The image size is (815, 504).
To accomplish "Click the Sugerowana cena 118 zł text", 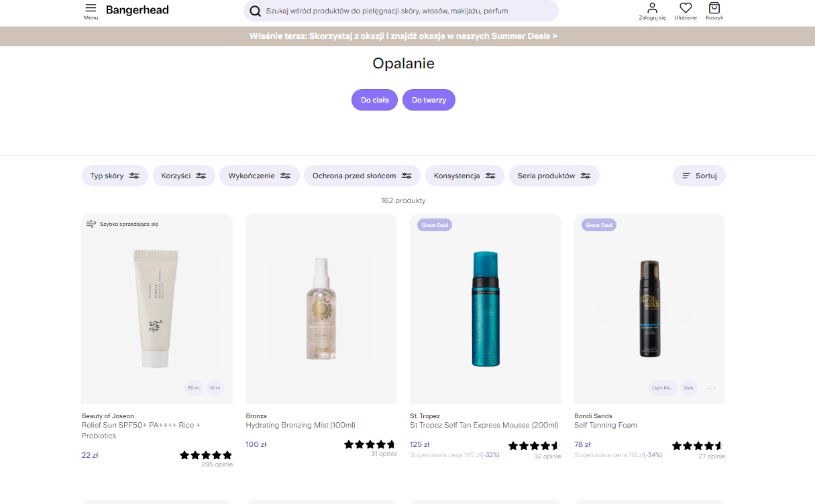I will pos(609,455).
